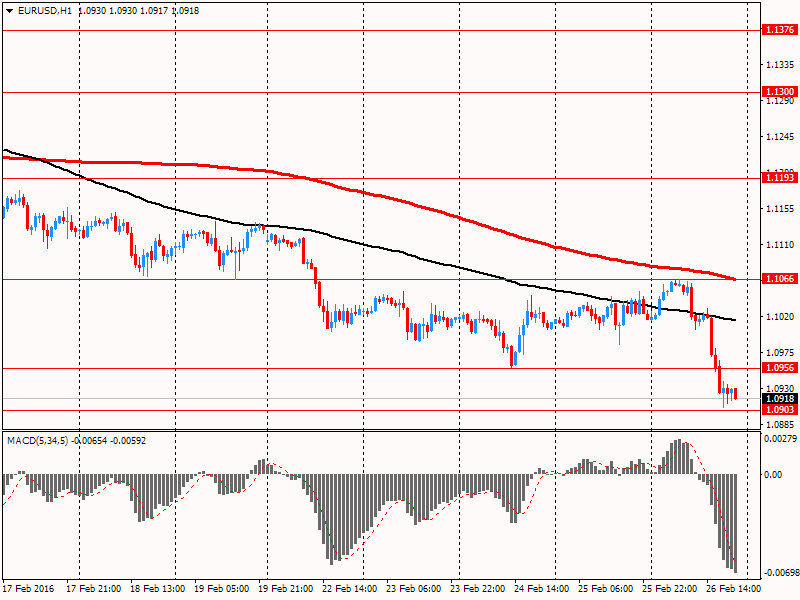Click the 25 Feb 22:00 time label

click(670, 588)
